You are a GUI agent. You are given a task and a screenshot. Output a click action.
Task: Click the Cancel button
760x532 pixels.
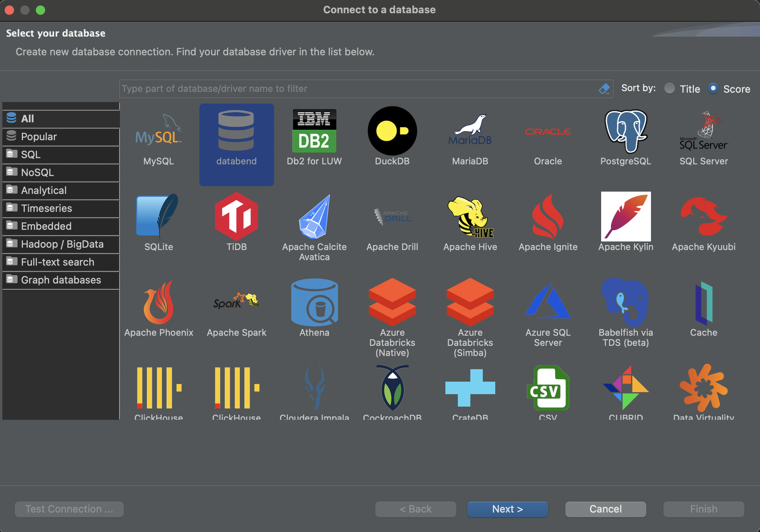(x=605, y=509)
